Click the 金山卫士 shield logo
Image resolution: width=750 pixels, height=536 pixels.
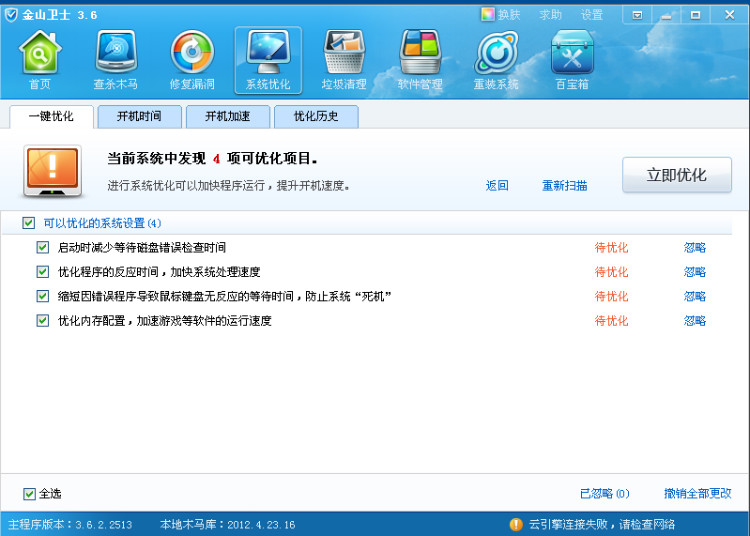pos(11,15)
